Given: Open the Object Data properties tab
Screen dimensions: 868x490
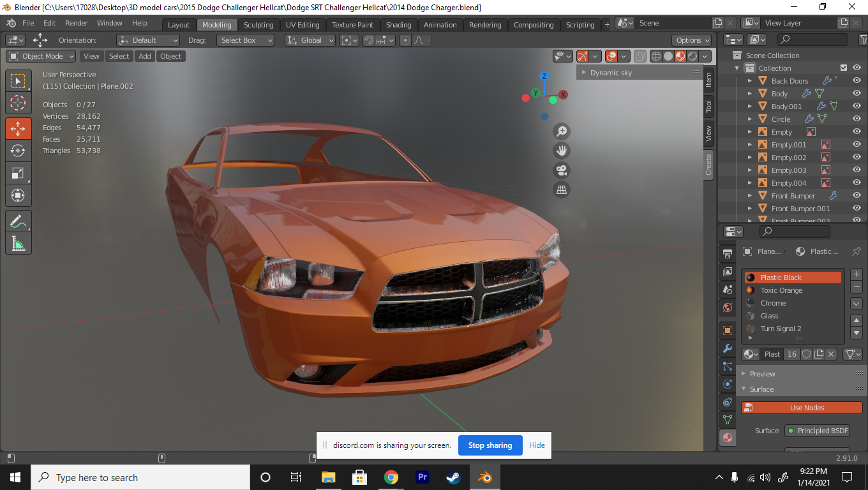Looking at the screenshot, I should (728, 420).
